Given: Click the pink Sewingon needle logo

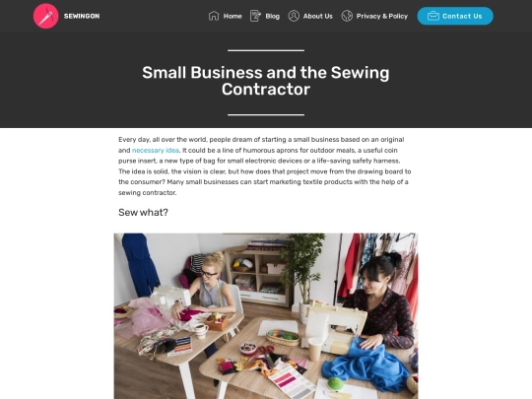Looking at the screenshot, I should (45, 16).
